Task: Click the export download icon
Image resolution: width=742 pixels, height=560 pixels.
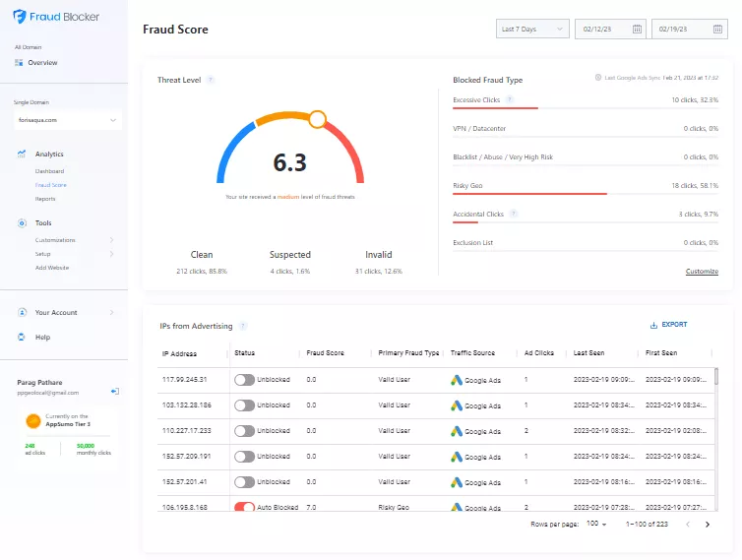Action: point(653,325)
